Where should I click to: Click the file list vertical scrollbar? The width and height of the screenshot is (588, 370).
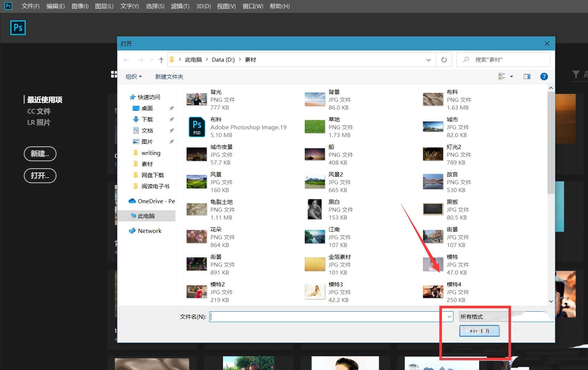(550, 149)
